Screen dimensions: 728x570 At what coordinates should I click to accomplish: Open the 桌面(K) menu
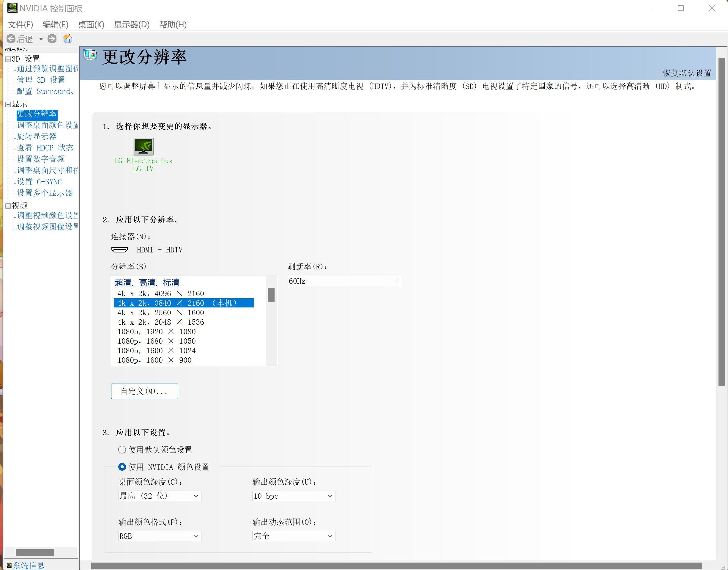click(91, 25)
